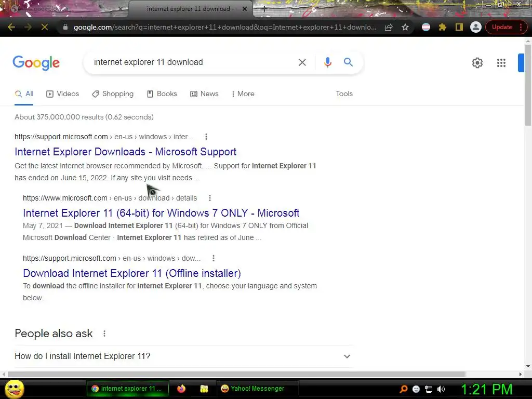Open the Chrome profile avatar

476,27
